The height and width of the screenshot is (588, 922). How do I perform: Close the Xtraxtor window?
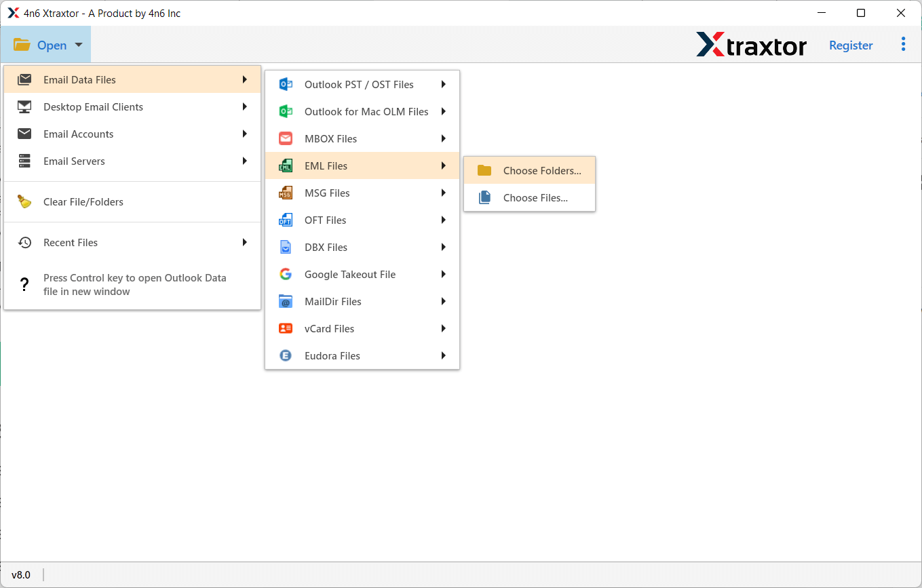click(x=901, y=13)
